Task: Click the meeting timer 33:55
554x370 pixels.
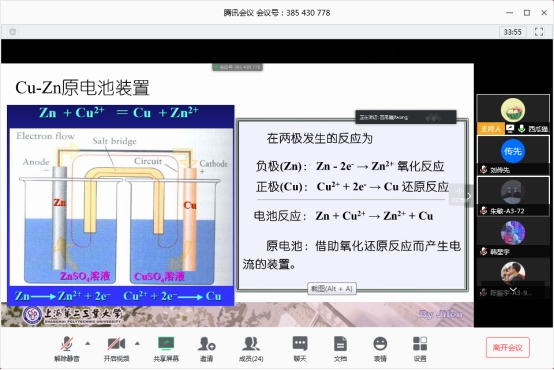Action: [513, 32]
